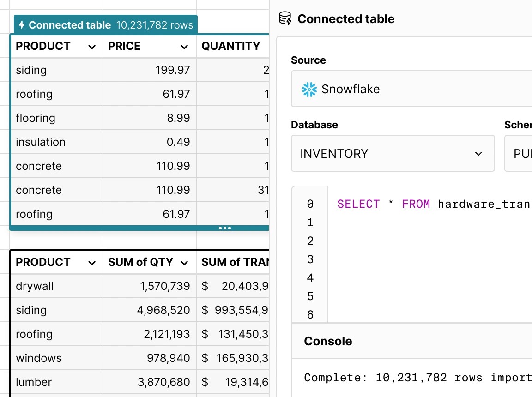Open the PRICE column dropdown

[x=184, y=46]
